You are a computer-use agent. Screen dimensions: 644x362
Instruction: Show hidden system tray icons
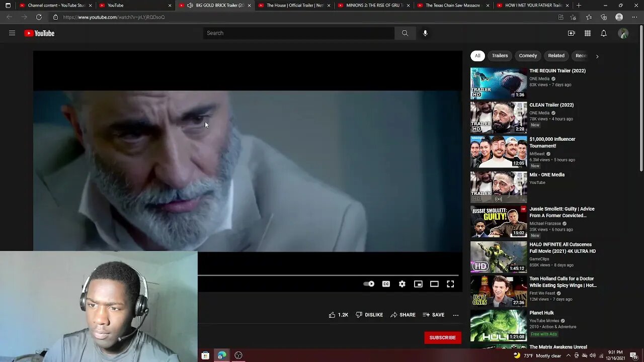pos(569,355)
